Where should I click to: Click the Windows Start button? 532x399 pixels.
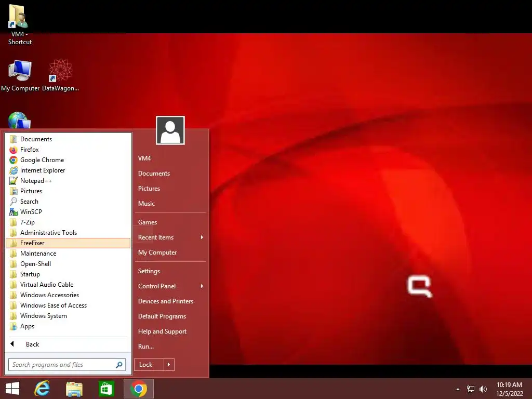point(12,389)
